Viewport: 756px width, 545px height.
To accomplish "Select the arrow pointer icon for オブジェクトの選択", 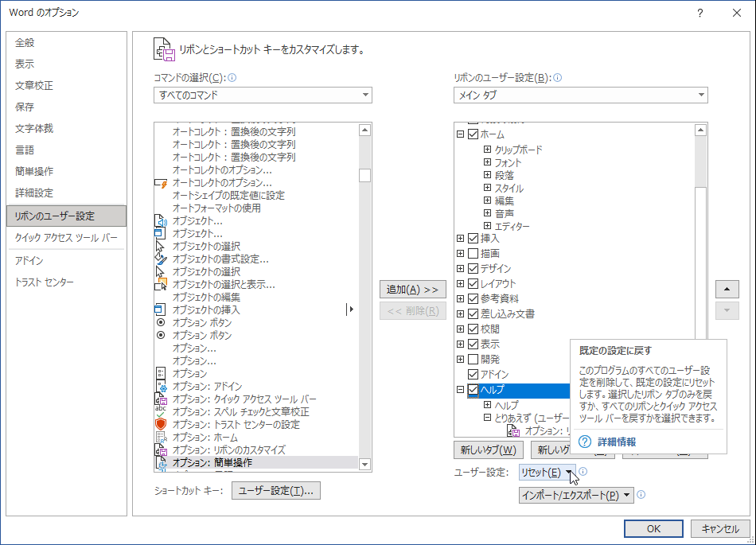I will (x=159, y=243).
